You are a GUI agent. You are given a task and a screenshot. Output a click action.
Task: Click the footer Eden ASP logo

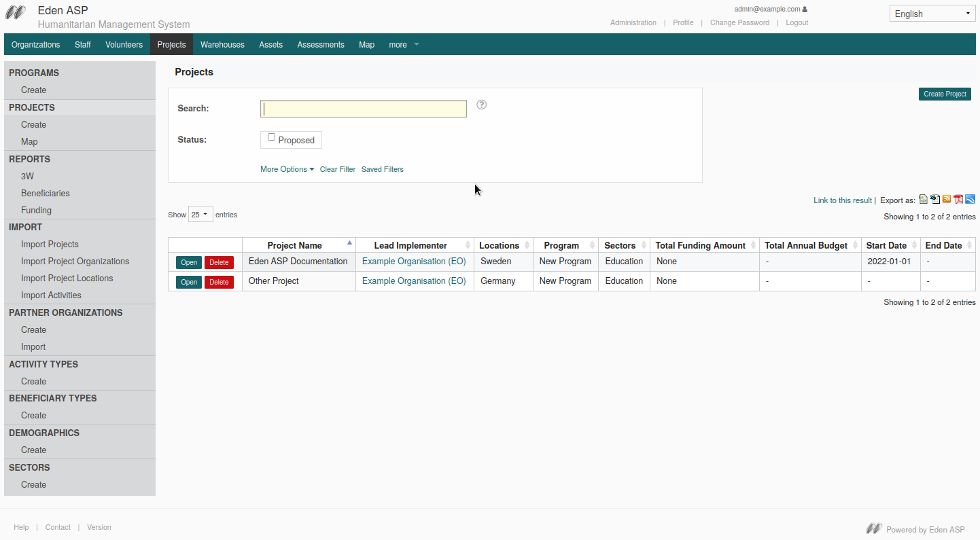pyautogui.click(x=874, y=528)
